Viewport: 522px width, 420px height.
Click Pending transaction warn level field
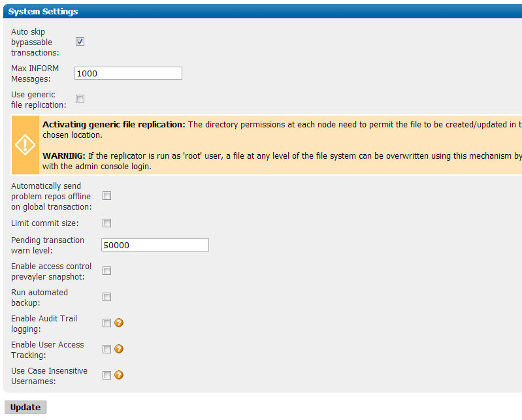coord(155,245)
